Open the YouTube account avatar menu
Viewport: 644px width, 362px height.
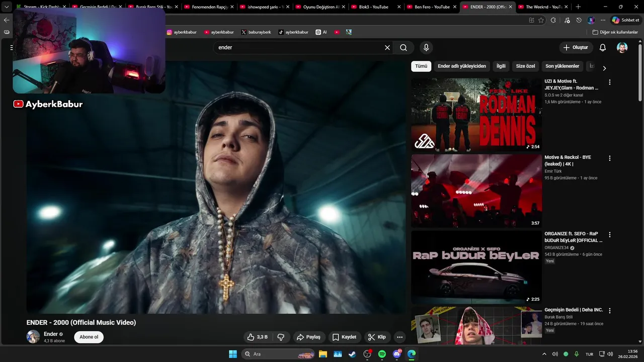click(622, 48)
